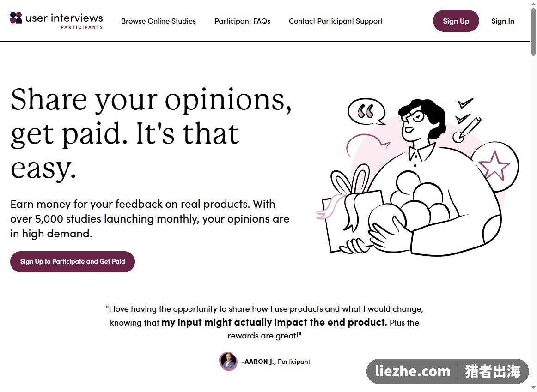Click the Sign Up button in header
537x392 pixels.
[456, 21]
